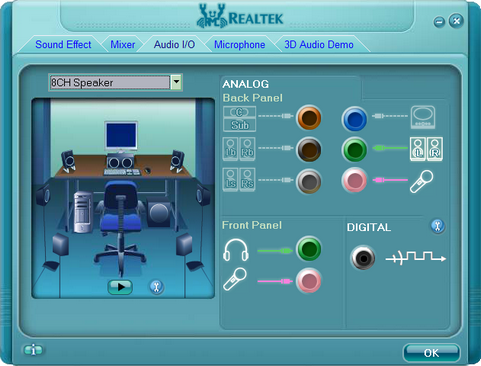
Task: Click the gray side speaker back jack
Action: click(309, 181)
